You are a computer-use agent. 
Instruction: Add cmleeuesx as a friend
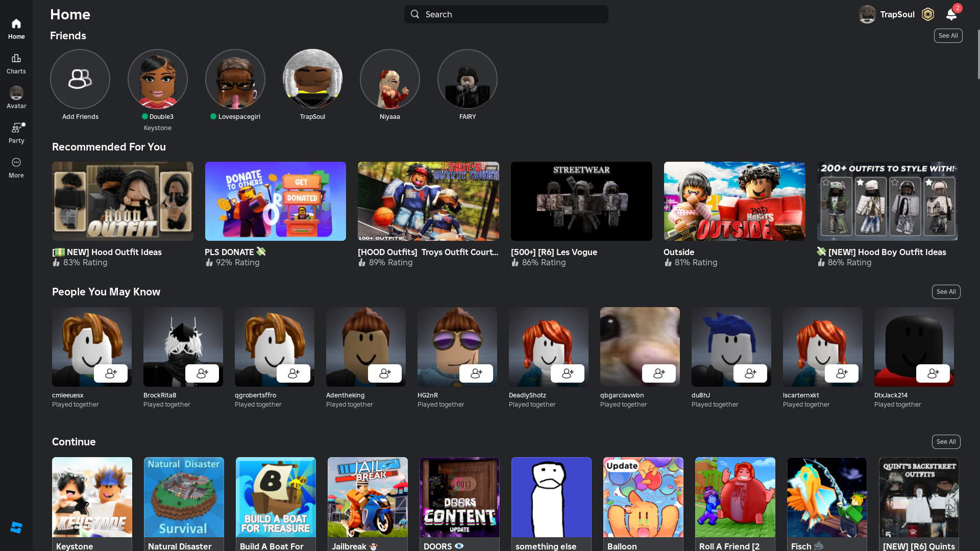tap(111, 373)
